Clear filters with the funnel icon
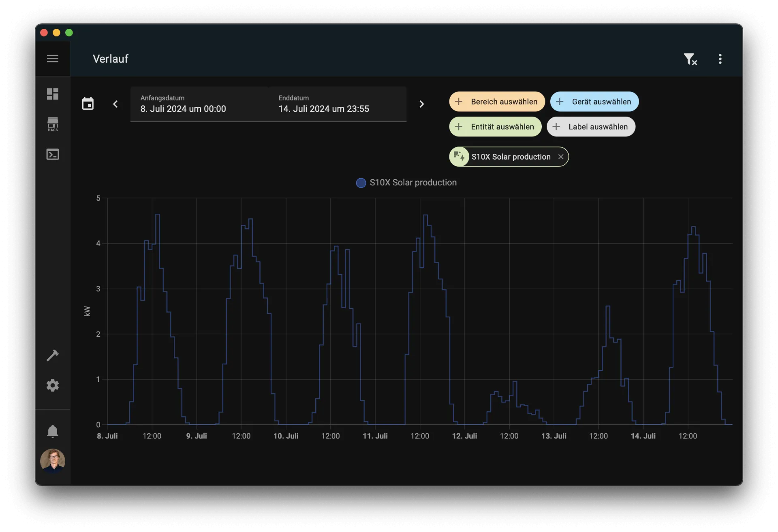The image size is (778, 532). coord(690,59)
